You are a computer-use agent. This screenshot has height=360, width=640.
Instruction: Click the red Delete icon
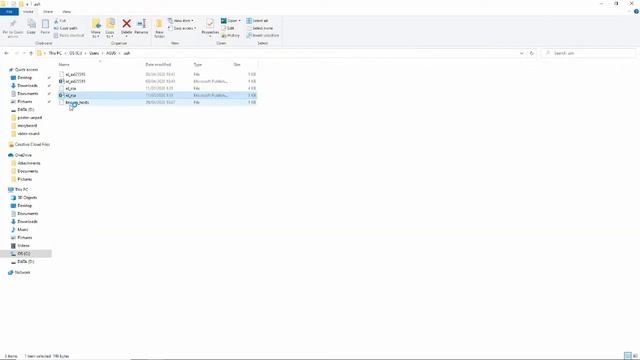pyautogui.click(x=127, y=24)
